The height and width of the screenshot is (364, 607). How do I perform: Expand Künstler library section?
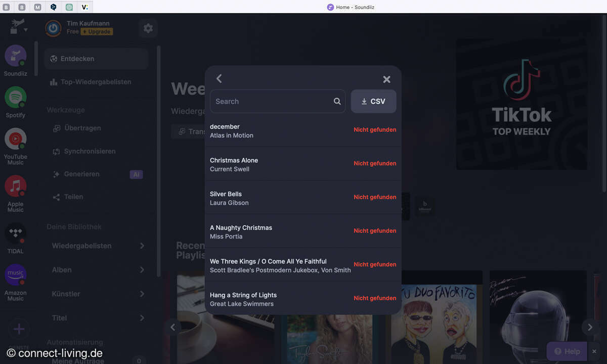98,294
